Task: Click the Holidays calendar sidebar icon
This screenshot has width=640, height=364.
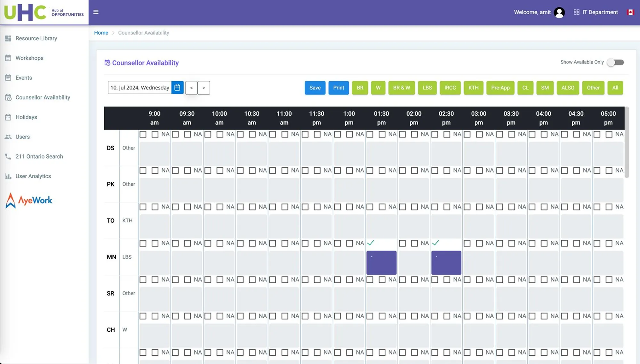Action: click(x=8, y=117)
